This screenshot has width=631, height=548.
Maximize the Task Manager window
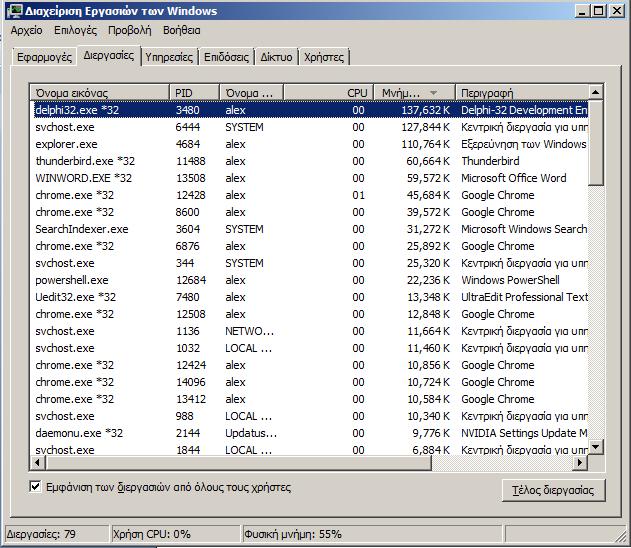(598, 11)
